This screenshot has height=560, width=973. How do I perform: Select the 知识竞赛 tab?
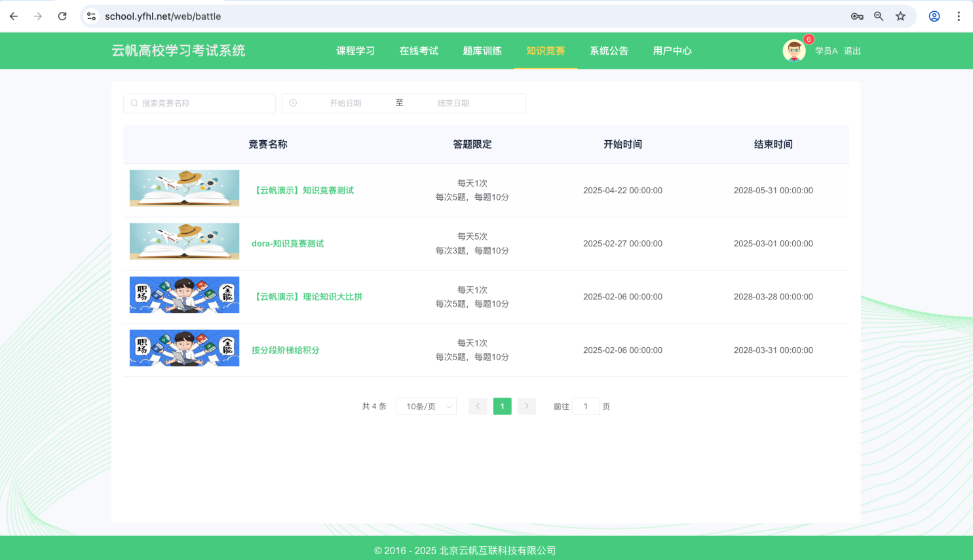[x=546, y=50]
